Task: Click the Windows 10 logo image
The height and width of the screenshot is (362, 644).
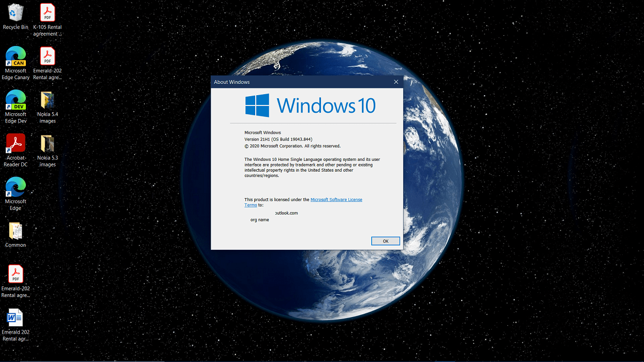Action: point(310,105)
